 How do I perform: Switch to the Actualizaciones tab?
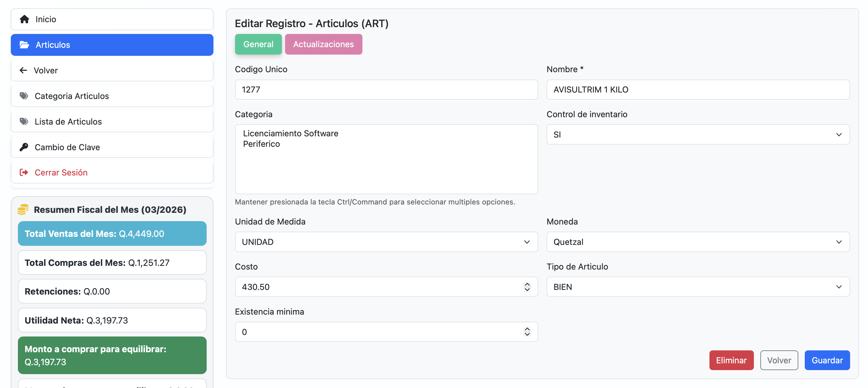(323, 44)
